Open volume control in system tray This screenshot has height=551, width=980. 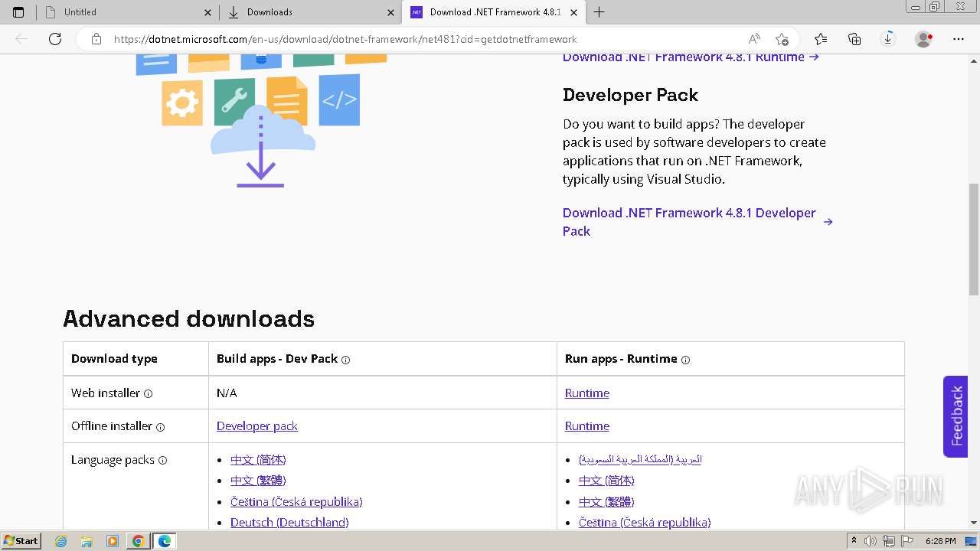[871, 541]
